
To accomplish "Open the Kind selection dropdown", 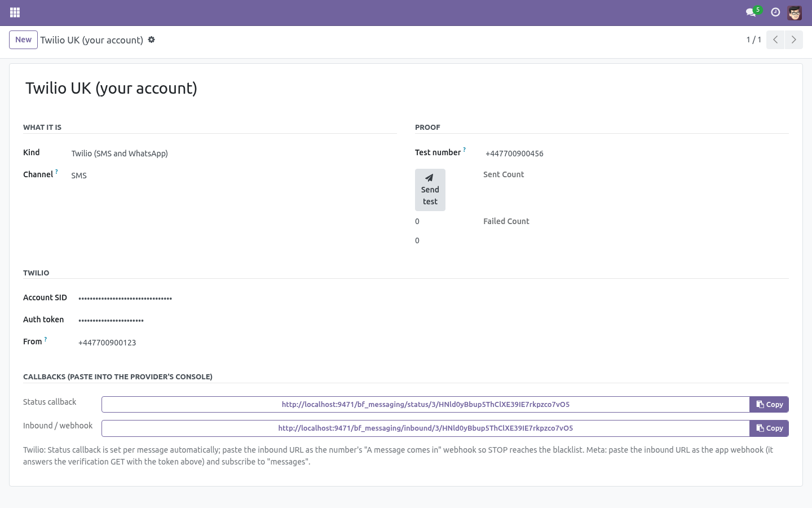I will coord(234,154).
